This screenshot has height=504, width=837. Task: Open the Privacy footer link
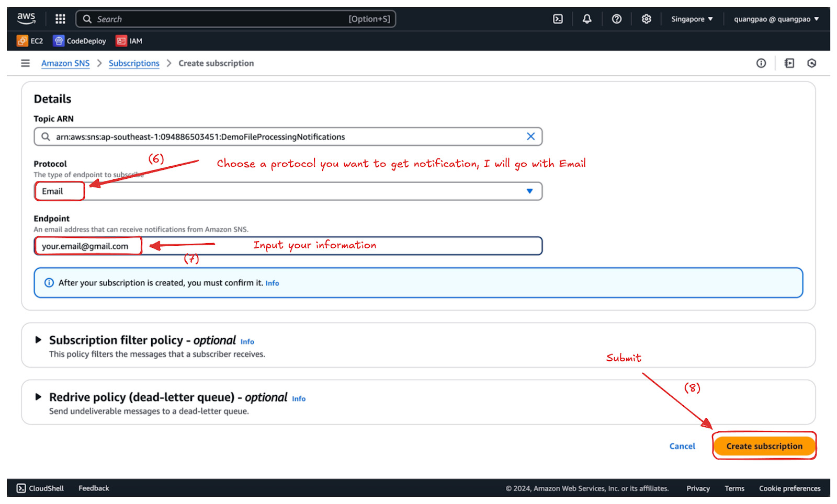tap(698, 488)
